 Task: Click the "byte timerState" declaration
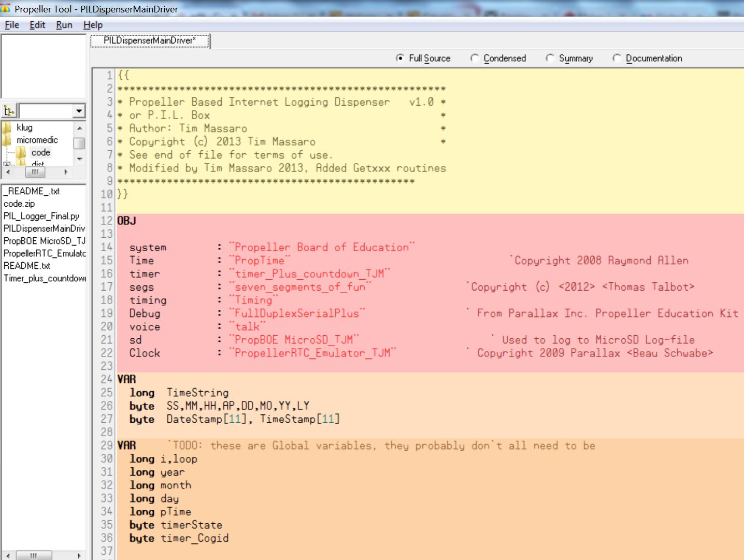point(176,525)
